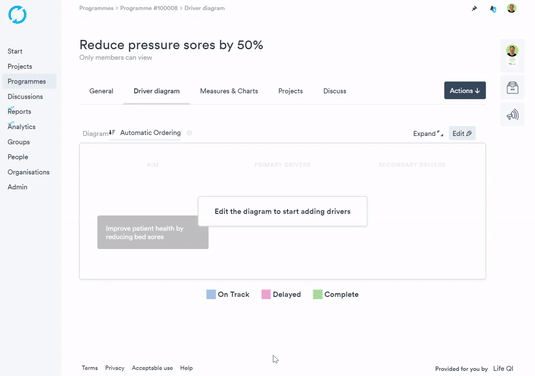The width and height of the screenshot is (535, 376).
Task: Open the Measures & Charts tab
Action: [229, 91]
